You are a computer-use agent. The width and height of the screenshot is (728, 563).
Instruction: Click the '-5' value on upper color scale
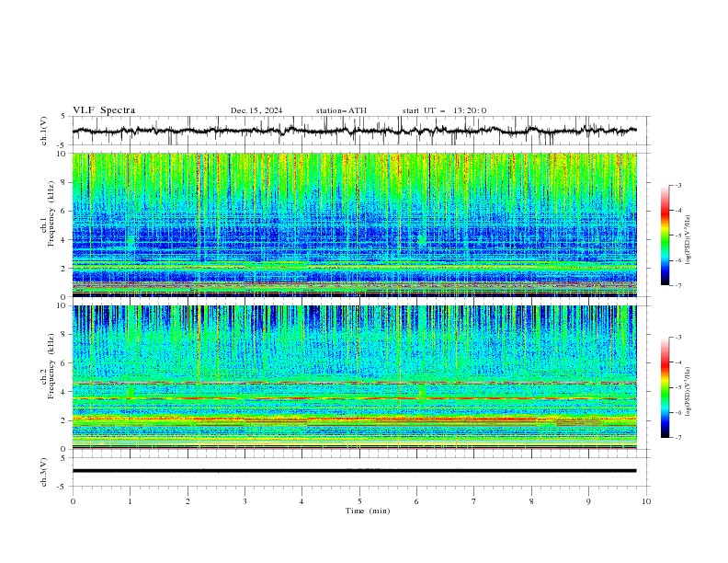point(678,236)
